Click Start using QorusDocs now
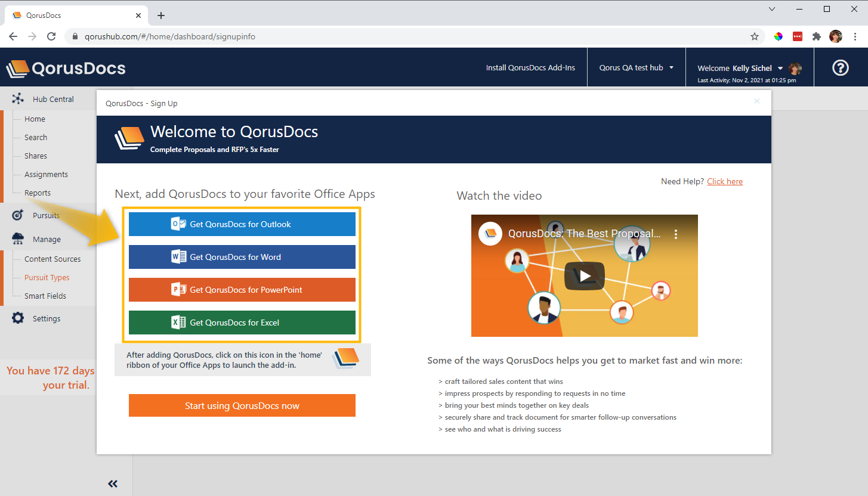 click(242, 405)
